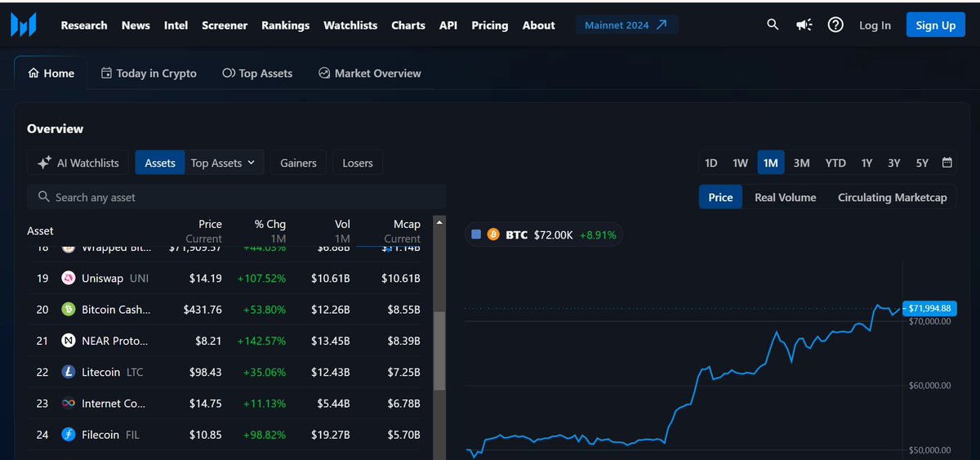Open the About menu
The height and width of the screenshot is (460, 980).
coord(539,25)
